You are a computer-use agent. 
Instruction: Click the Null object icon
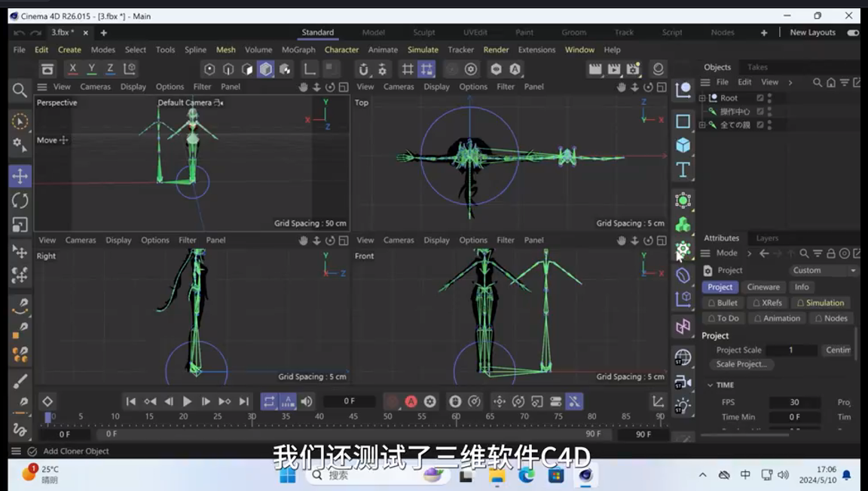pyautogui.click(x=683, y=90)
